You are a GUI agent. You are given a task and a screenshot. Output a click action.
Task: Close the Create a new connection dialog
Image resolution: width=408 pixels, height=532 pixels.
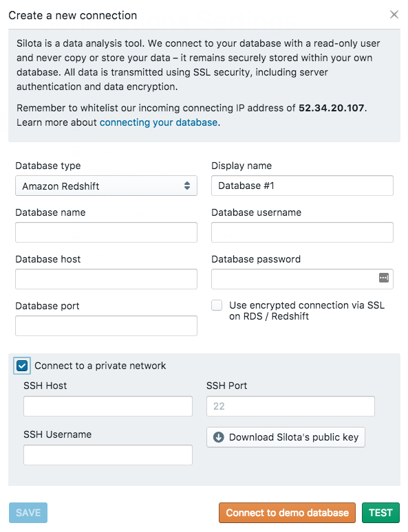point(394,14)
